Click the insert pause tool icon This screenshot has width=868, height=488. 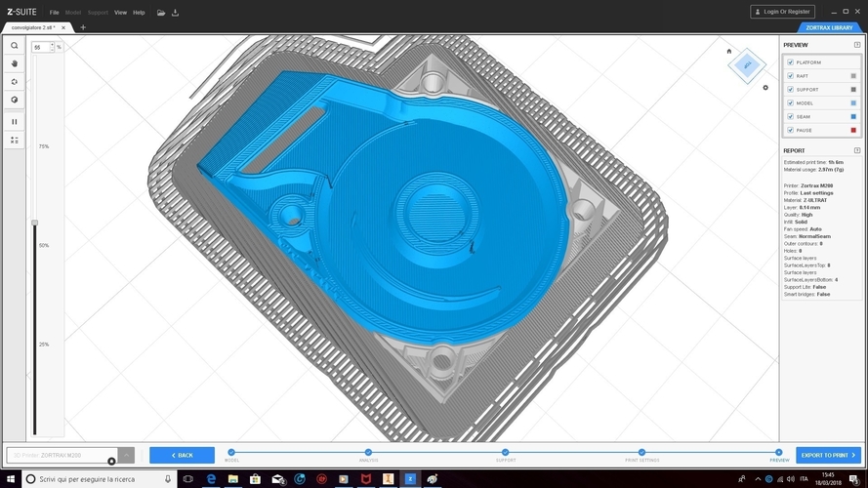pos(15,122)
